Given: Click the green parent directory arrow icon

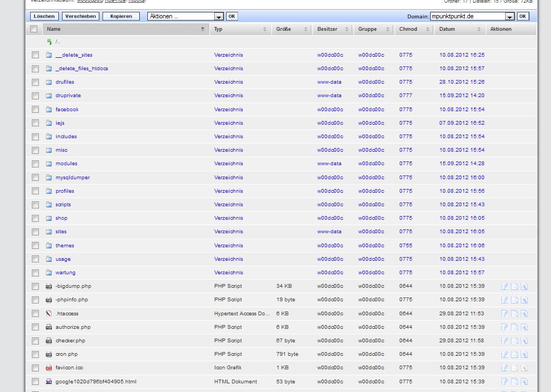Looking at the screenshot, I should [49, 42].
